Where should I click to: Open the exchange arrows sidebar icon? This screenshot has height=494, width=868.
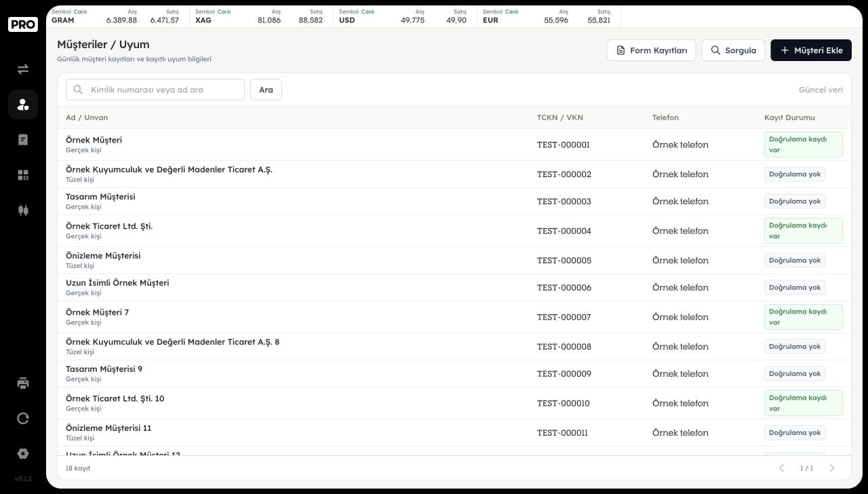coord(23,69)
